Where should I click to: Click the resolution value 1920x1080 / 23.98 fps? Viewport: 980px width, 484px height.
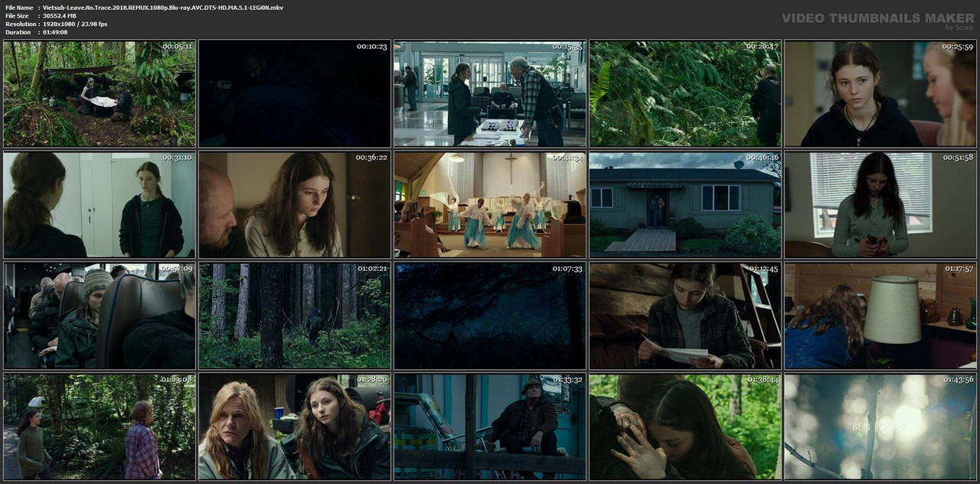(x=75, y=25)
